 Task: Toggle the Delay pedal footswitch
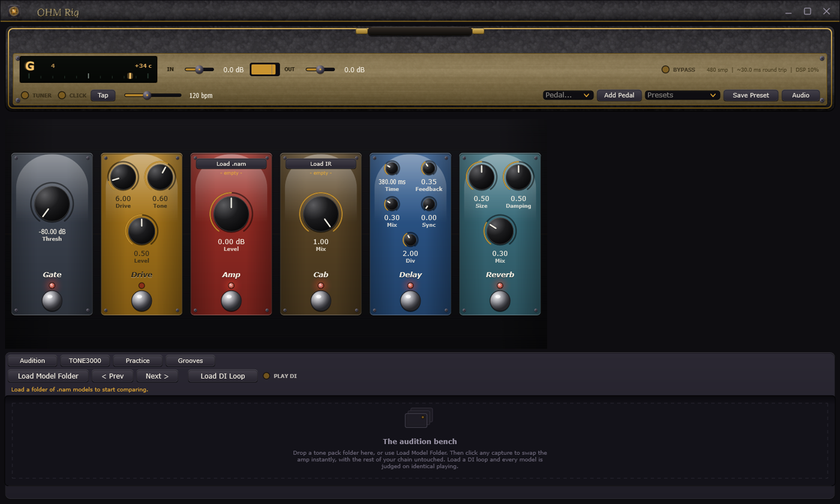click(x=410, y=301)
